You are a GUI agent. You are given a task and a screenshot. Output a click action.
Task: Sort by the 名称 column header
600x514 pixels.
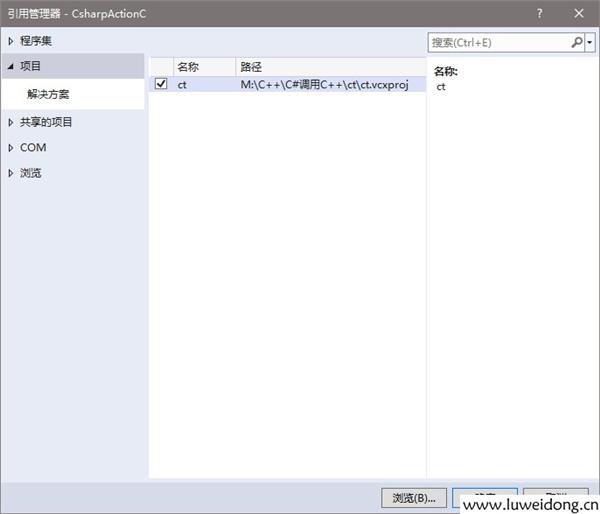click(x=188, y=67)
